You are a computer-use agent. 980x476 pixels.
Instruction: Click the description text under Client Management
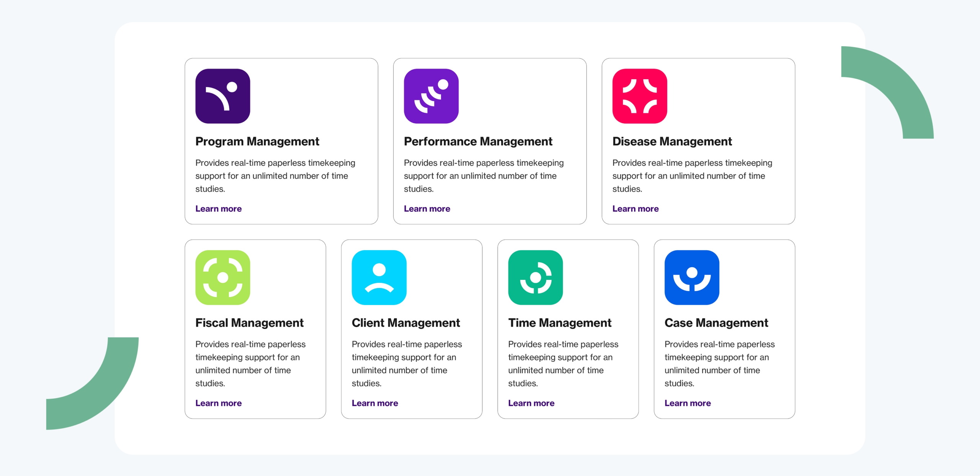[407, 364]
